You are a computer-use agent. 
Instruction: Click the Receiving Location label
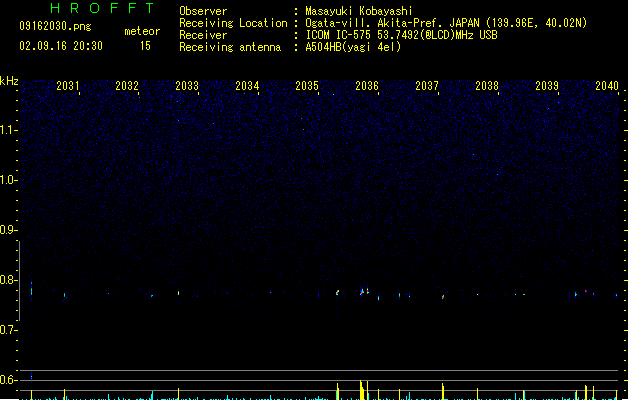click(233, 23)
